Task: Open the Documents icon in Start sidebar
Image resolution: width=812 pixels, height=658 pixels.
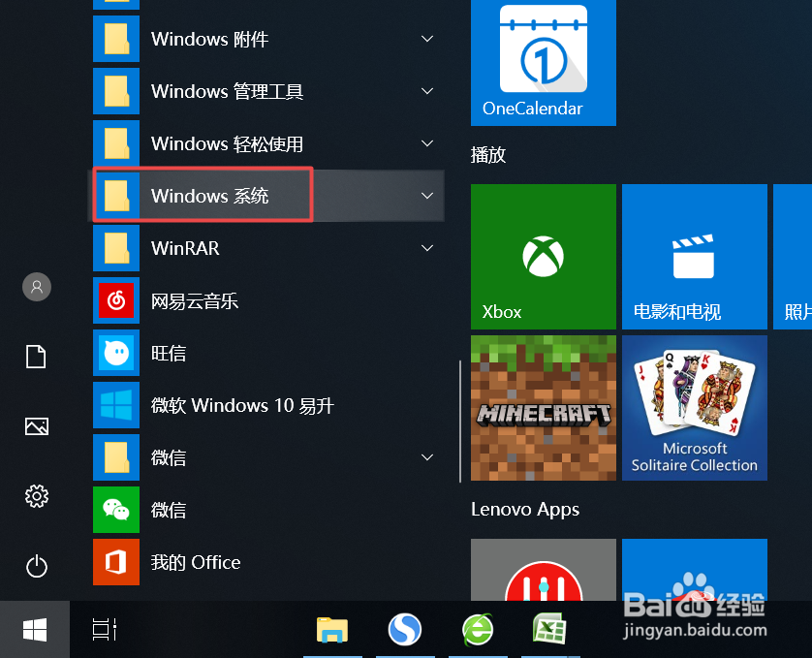Action: [36, 357]
